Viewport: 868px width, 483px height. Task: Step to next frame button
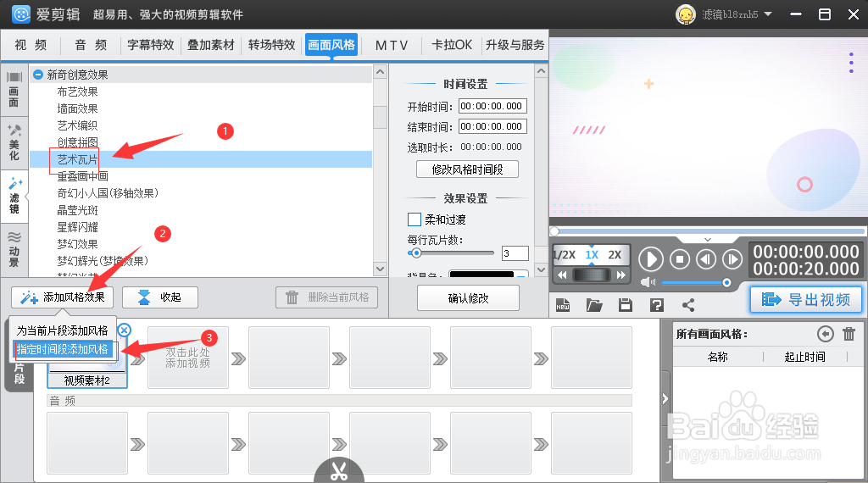tap(732, 259)
